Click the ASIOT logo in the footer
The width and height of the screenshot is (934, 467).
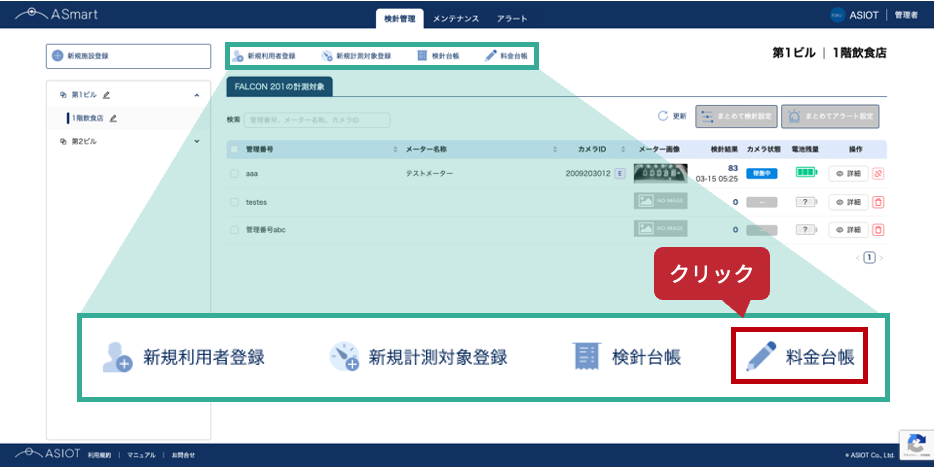48,454
